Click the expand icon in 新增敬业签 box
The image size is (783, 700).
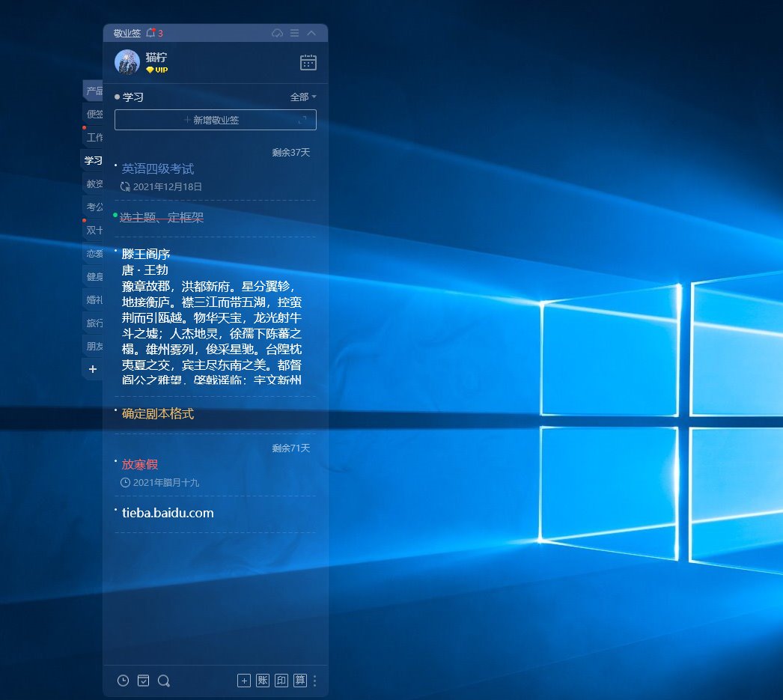click(x=302, y=120)
